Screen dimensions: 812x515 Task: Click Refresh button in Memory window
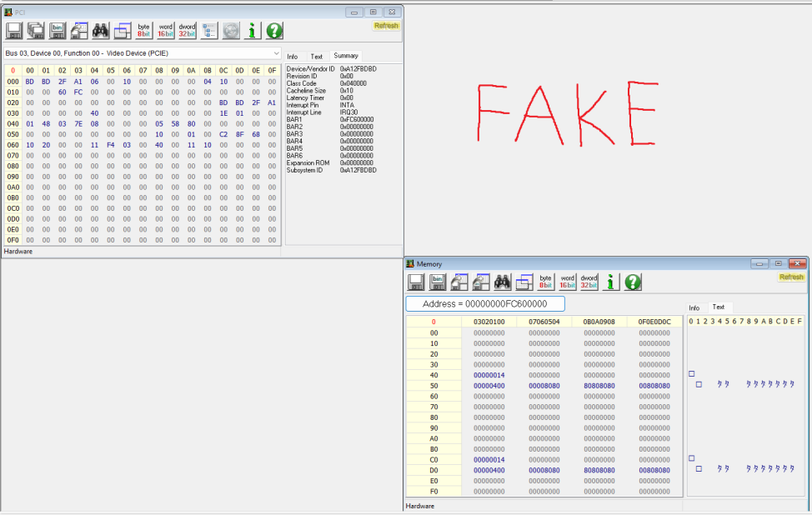point(791,277)
